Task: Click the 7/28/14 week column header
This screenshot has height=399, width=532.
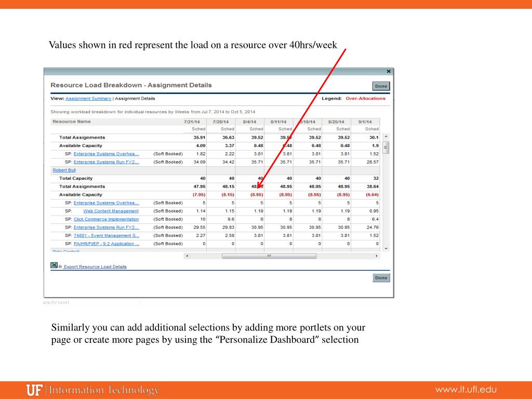Action: 221,122
